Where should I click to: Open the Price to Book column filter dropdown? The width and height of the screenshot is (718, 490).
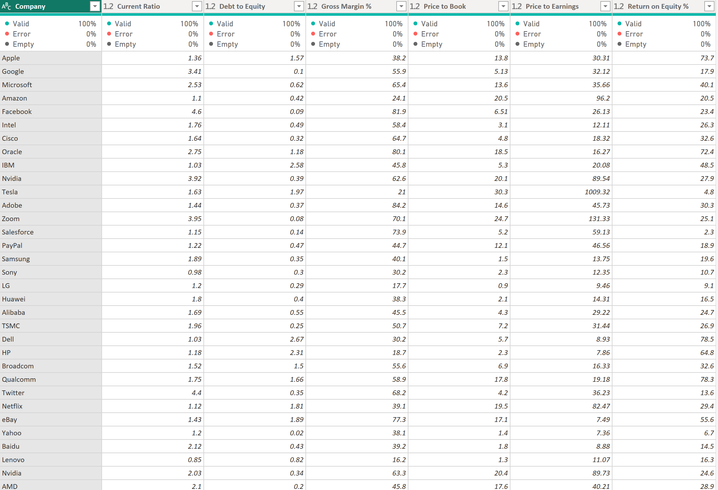tap(503, 6)
